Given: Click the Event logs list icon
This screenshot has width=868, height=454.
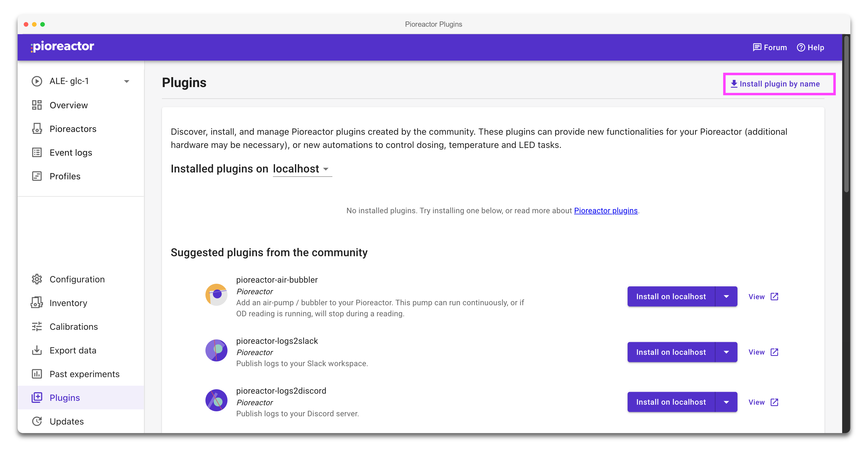Looking at the screenshot, I should click(x=37, y=152).
